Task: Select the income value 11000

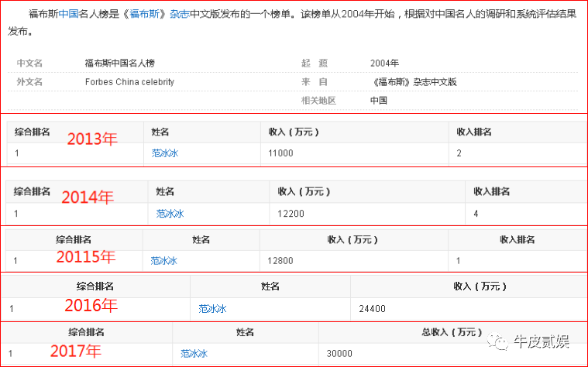Action: tap(280, 153)
